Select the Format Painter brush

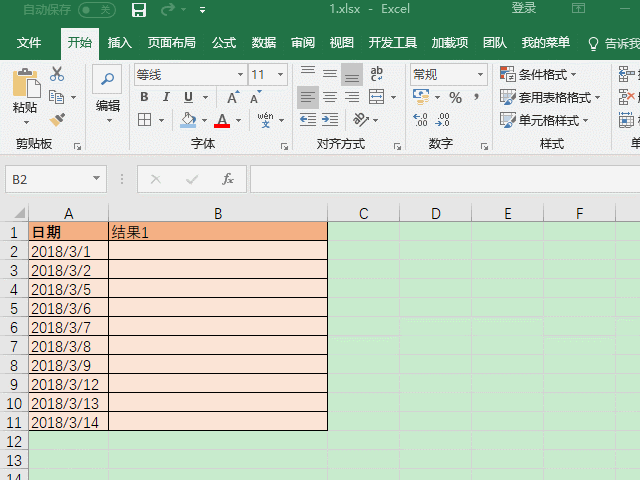point(57,120)
